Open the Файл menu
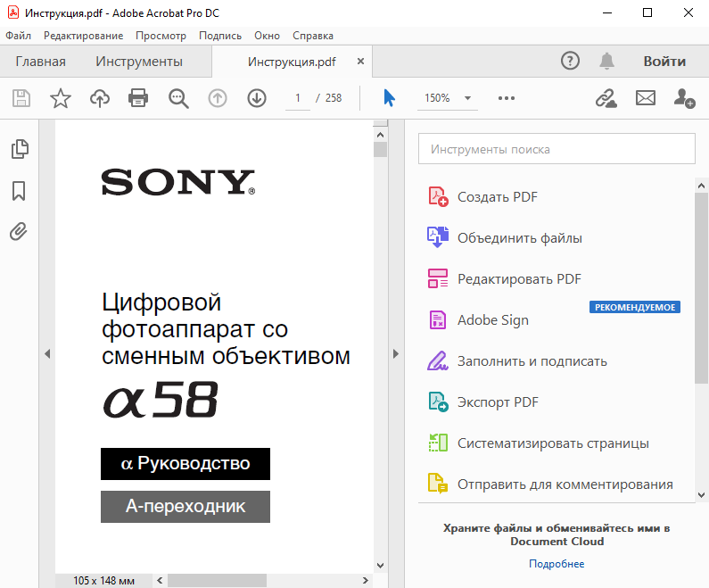The image size is (709, 588). [x=19, y=36]
